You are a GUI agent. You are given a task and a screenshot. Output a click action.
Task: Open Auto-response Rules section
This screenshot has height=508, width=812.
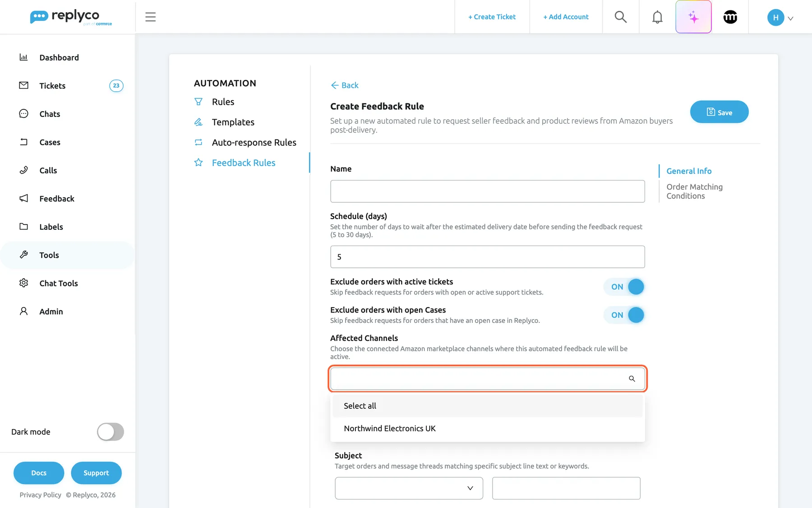pos(254,142)
